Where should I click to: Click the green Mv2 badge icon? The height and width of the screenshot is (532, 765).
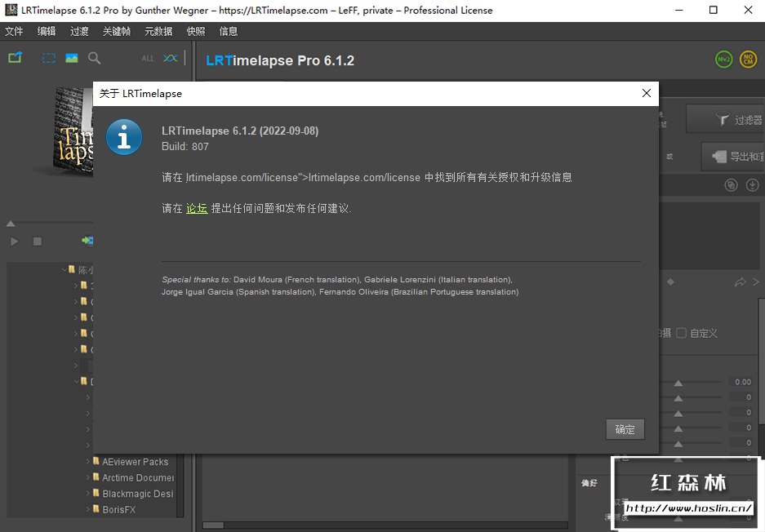point(724,60)
